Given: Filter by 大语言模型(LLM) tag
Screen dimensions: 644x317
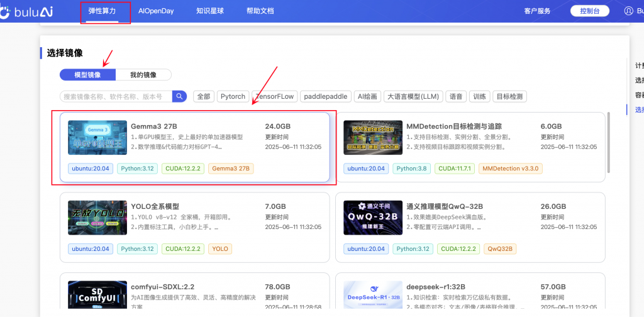Looking at the screenshot, I should [413, 96].
